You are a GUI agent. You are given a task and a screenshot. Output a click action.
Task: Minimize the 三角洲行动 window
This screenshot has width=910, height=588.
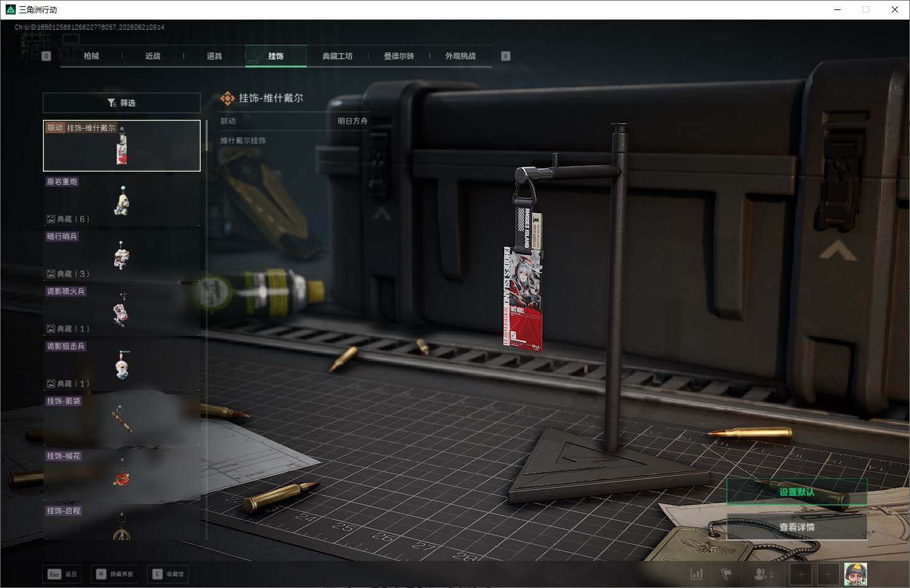tap(837, 9)
